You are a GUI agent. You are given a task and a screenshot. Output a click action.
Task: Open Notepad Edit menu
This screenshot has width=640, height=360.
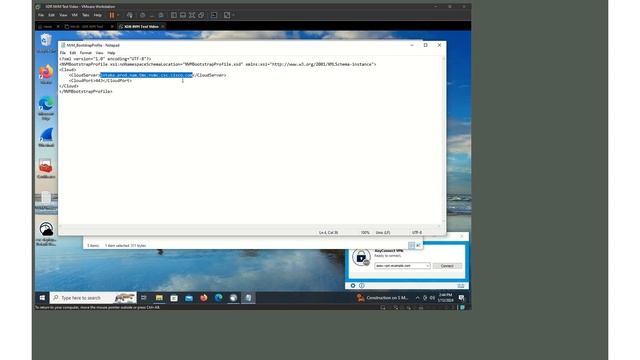click(x=73, y=53)
